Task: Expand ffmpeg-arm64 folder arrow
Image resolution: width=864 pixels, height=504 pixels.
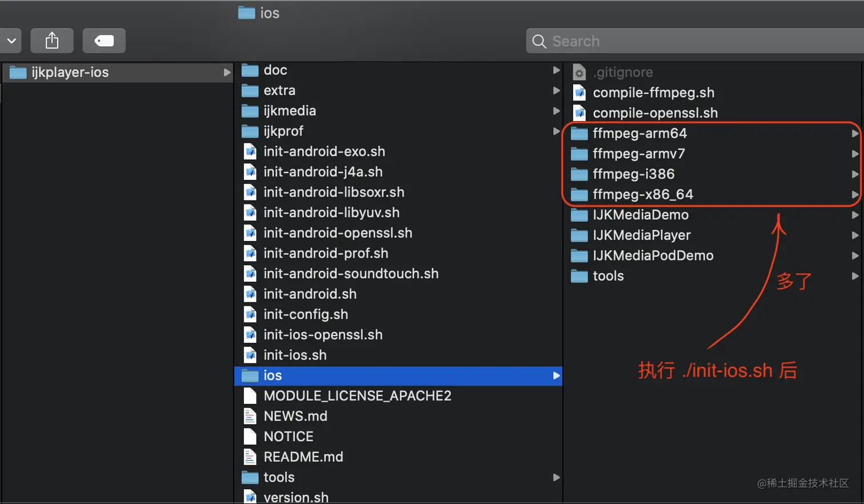Action: (x=855, y=133)
